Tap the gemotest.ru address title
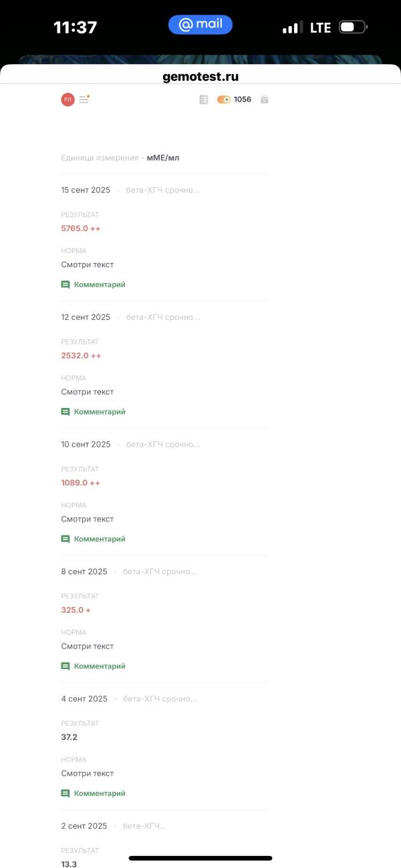 (x=200, y=77)
